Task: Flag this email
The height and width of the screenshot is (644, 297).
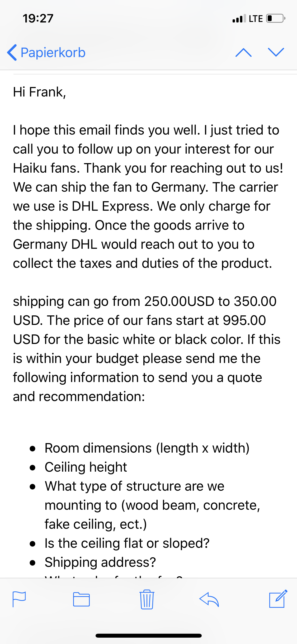Action: click(x=19, y=599)
